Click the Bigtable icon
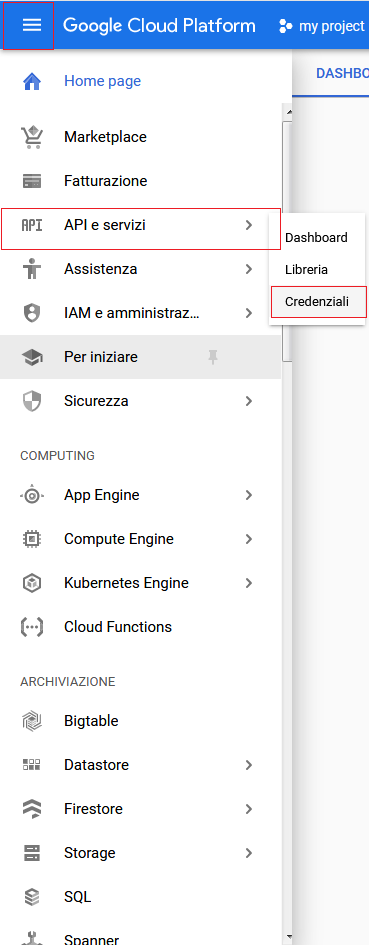This screenshot has height=945, width=369. 31,721
